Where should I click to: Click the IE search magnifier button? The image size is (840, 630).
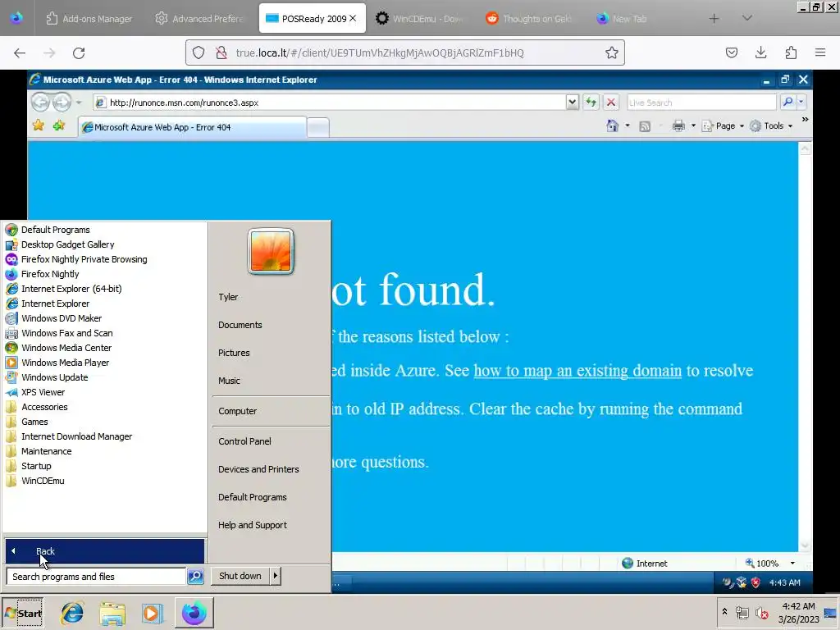click(x=787, y=102)
